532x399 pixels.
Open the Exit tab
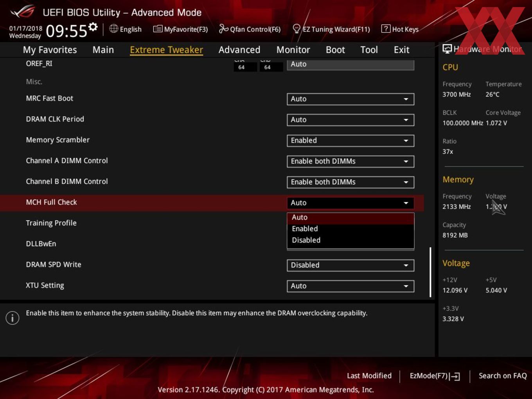click(x=401, y=50)
